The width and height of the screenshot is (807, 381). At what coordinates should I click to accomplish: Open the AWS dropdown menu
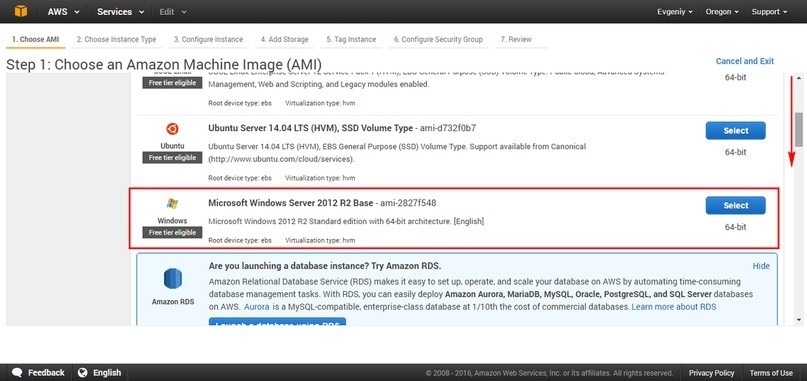point(64,12)
